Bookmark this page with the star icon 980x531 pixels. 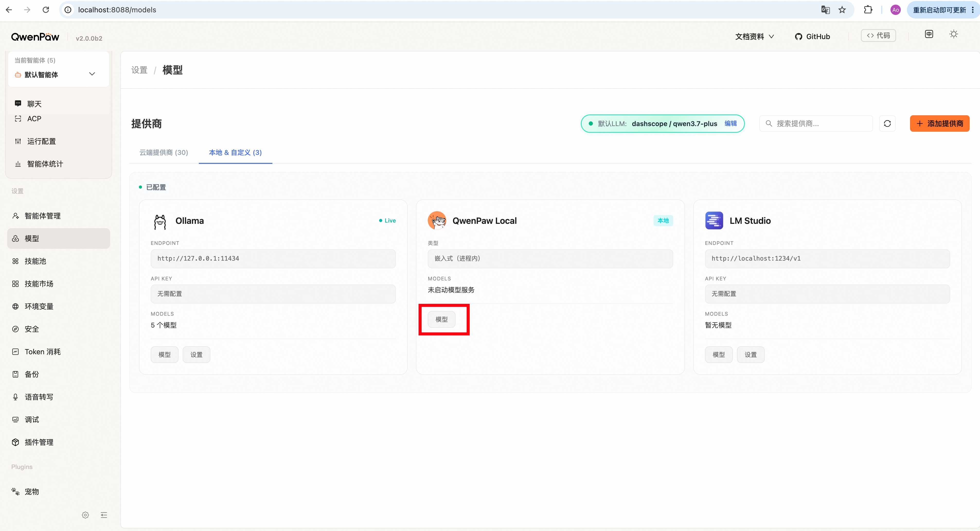coord(842,10)
